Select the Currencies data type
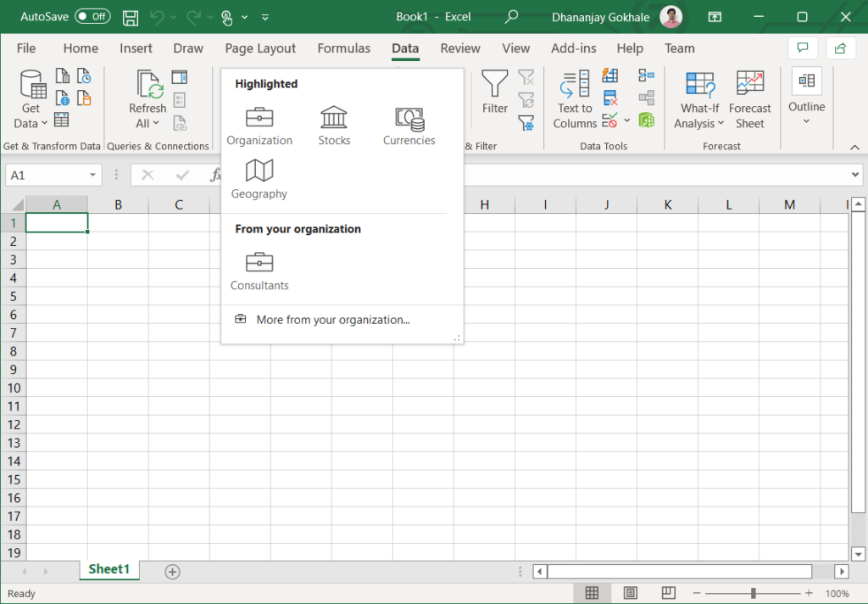The image size is (868, 604). (409, 126)
